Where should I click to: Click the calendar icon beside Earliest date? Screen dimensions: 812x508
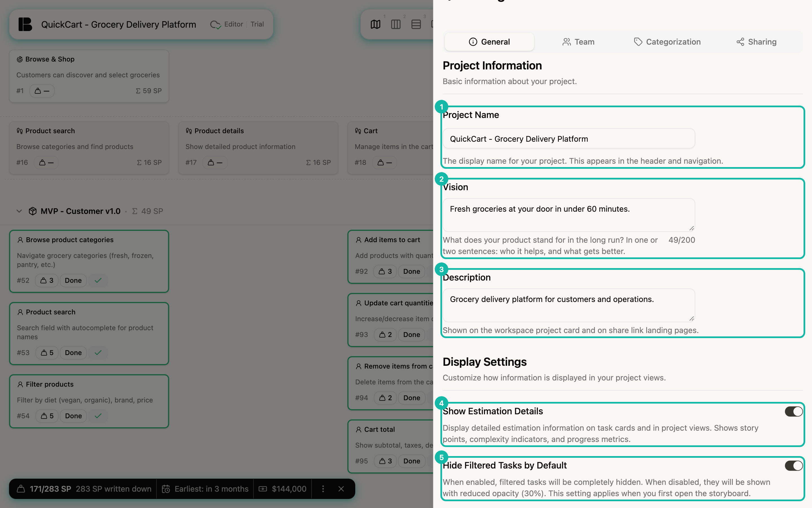166,489
